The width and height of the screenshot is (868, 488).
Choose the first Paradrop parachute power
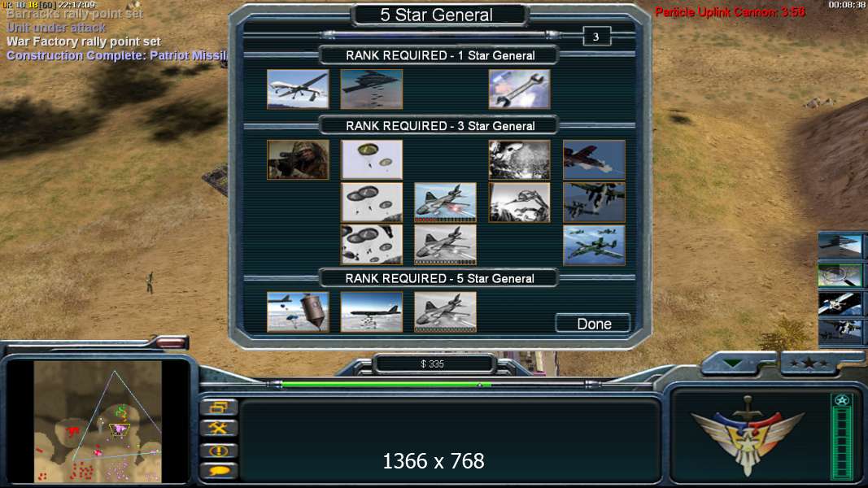point(372,159)
